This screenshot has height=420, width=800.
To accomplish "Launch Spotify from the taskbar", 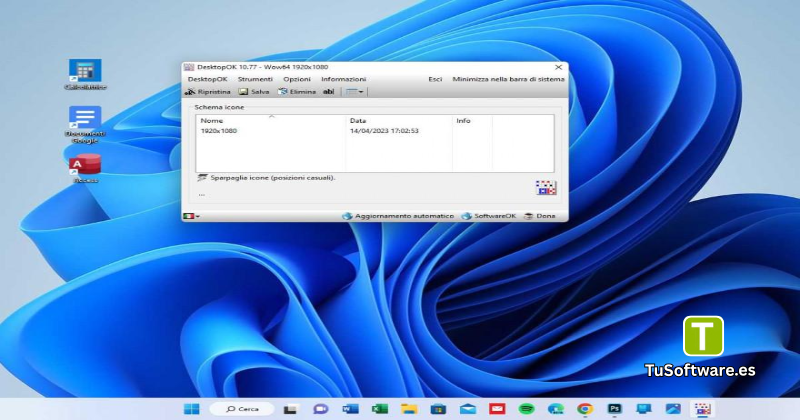I will click(x=526, y=409).
